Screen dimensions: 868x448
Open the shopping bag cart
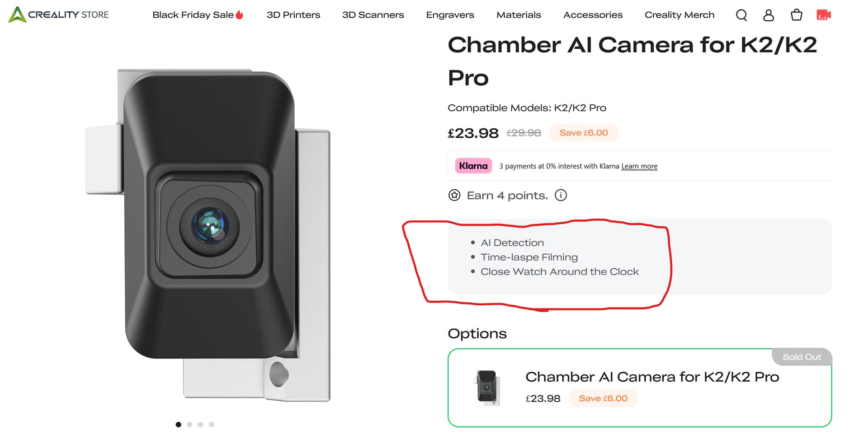(x=797, y=15)
